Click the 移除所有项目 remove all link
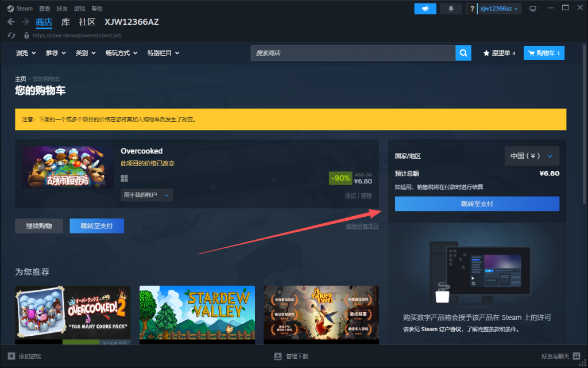The image size is (588, 368). tap(362, 226)
